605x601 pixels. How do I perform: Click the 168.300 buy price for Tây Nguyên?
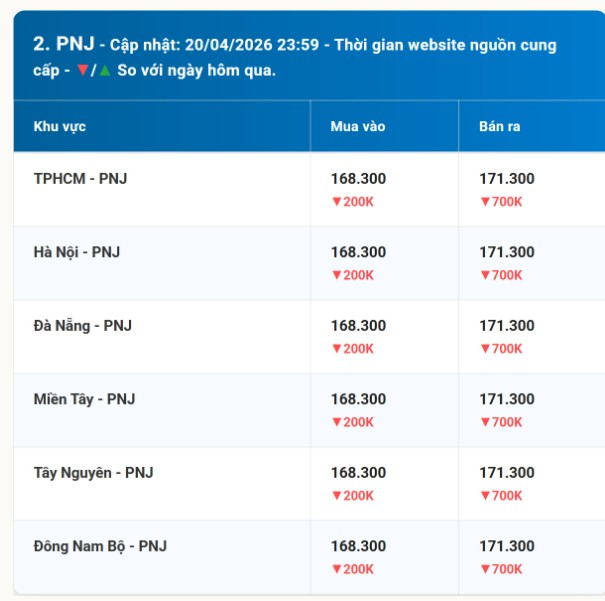(358, 473)
